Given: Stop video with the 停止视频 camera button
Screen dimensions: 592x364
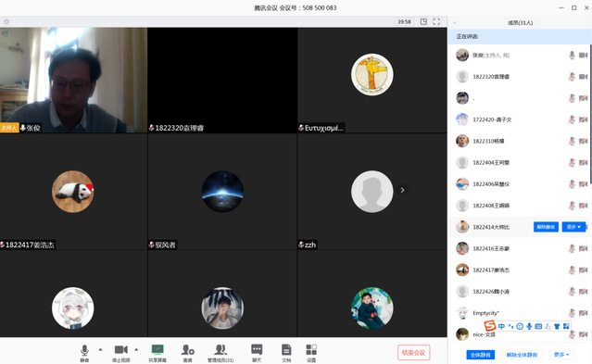Looking at the screenshot, I should coord(121,353).
